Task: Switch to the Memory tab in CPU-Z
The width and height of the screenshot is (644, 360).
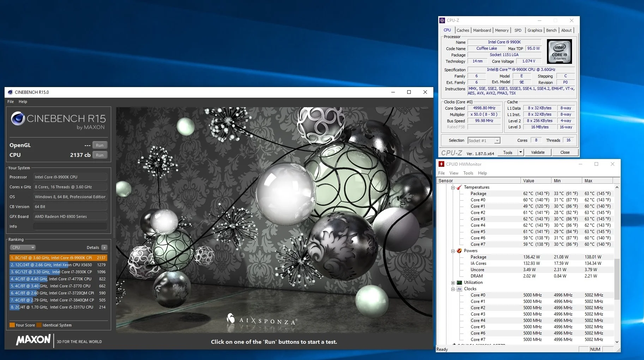Action: [x=502, y=30]
